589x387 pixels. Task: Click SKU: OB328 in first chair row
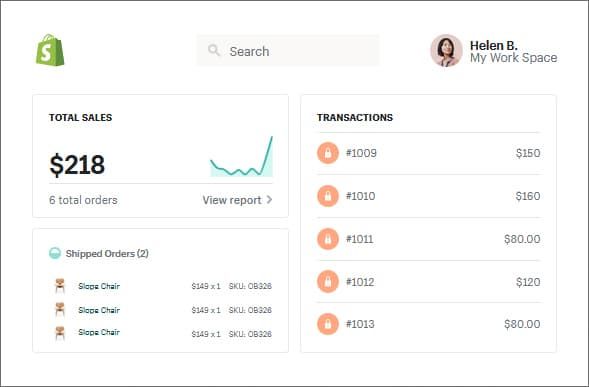(x=250, y=286)
